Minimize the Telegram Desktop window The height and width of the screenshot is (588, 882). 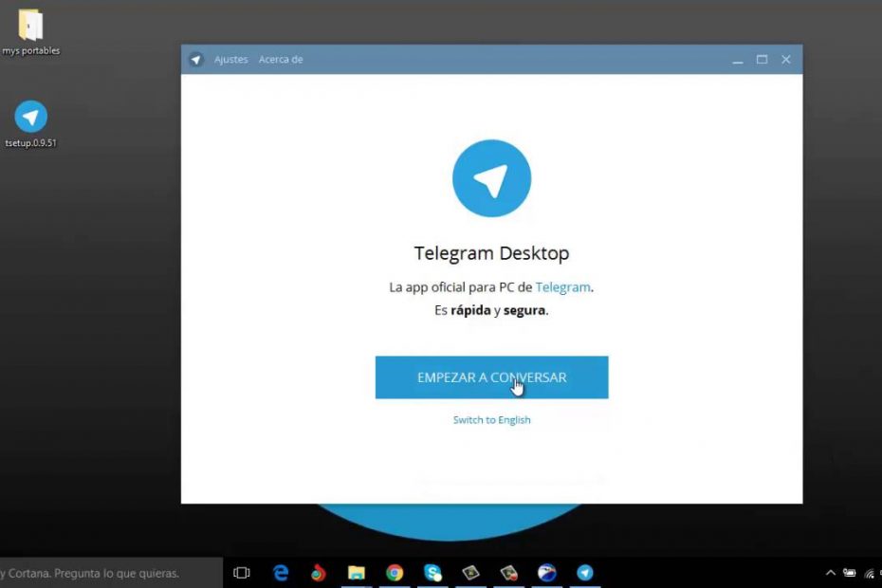pos(738,60)
